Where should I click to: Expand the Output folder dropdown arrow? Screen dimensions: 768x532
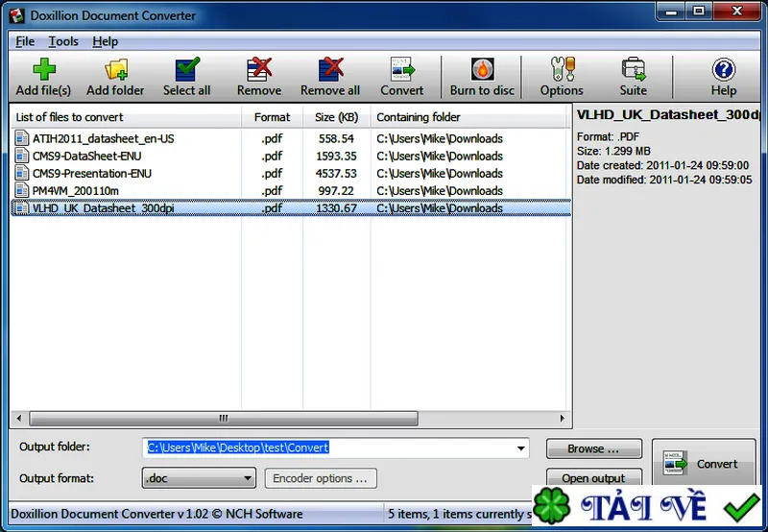pyautogui.click(x=520, y=448)
